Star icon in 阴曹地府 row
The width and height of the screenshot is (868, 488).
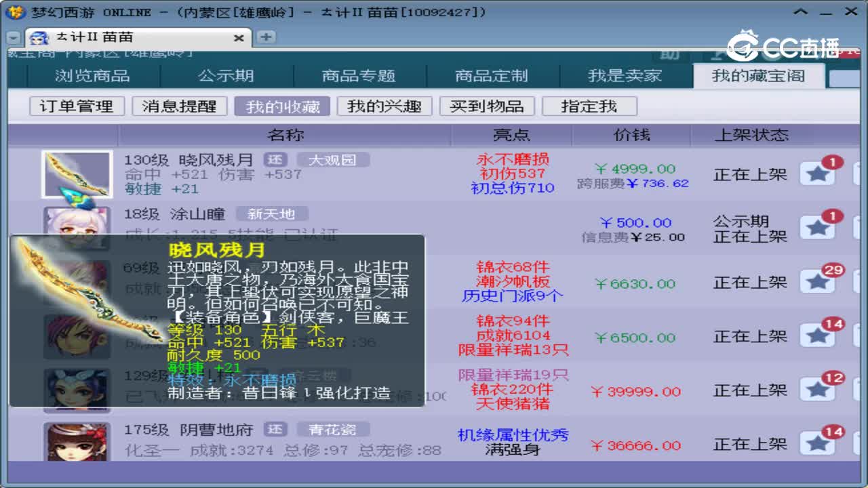pyautogui.click(x=817, y=443)
